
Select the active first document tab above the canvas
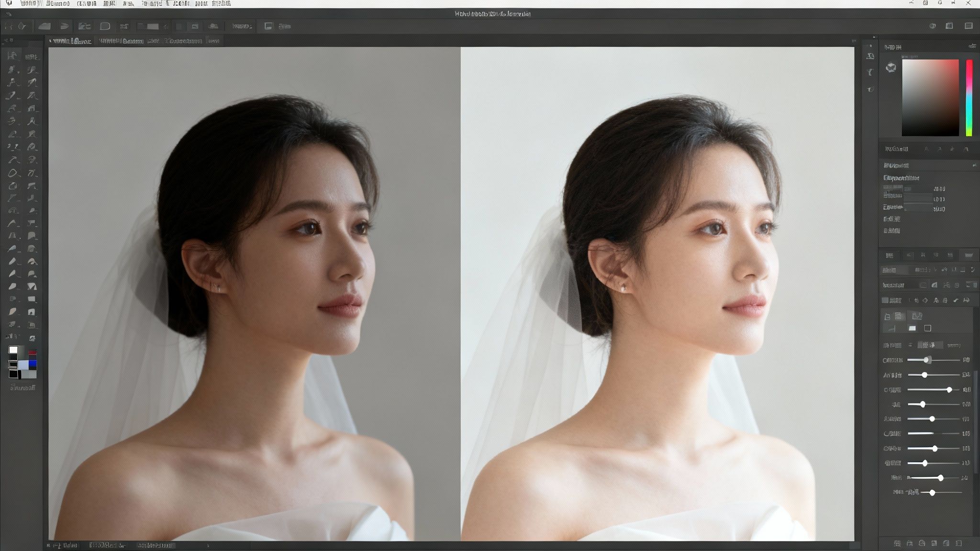click(71, 41)
